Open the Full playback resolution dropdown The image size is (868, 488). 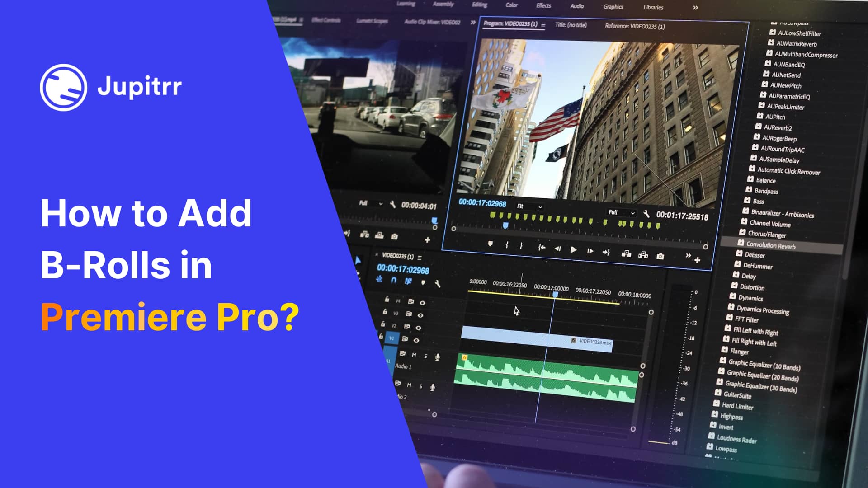click(622, 213)
